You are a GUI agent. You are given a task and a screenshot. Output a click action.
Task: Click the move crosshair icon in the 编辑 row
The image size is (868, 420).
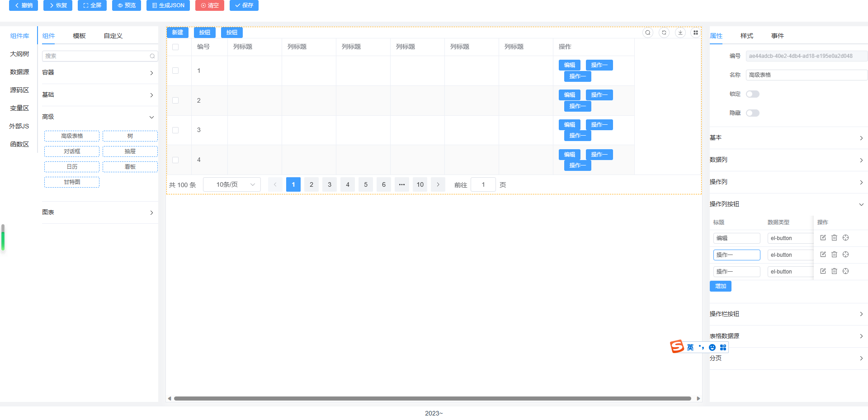pyautogui.click(x=845, y=238)
